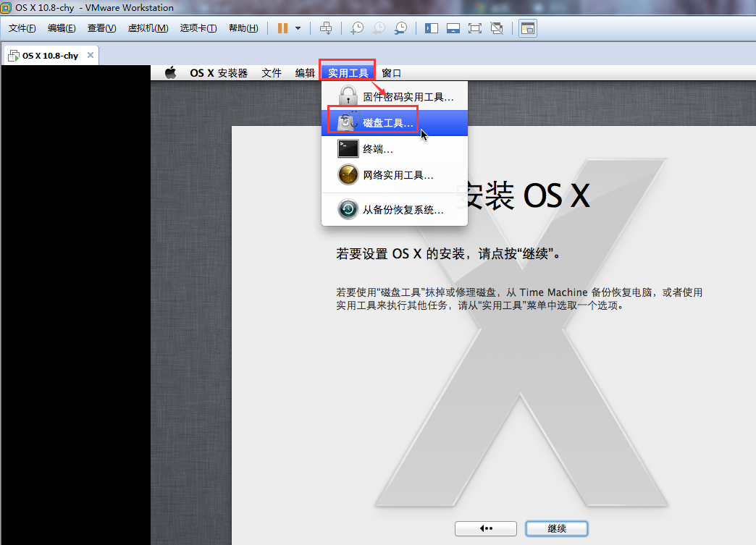Image resolution: width=756 pixels, height=545 pixels.
Task: Open the 帮助(H) menu
Action: [x=243, y=28]
